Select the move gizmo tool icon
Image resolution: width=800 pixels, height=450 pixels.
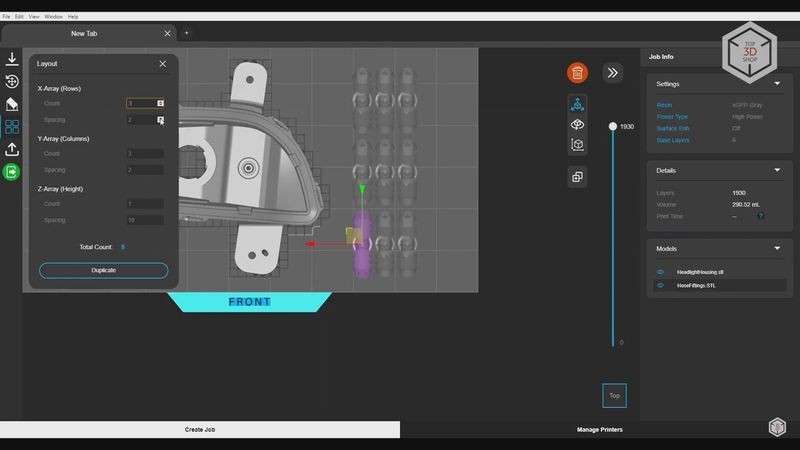point(577,104)
